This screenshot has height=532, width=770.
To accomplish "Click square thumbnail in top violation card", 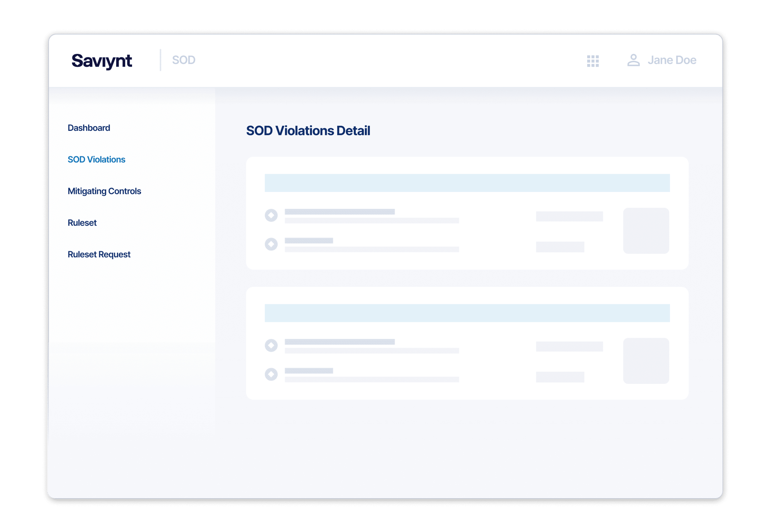I will 646,230.
